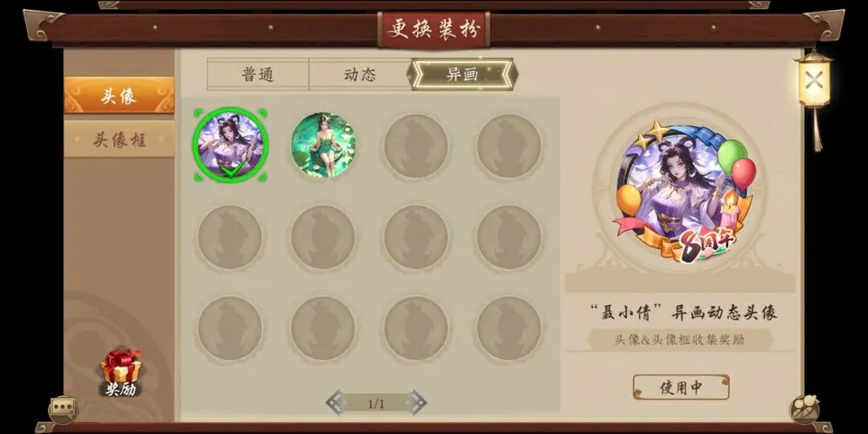Image resolution: width=868 pixels, height=434 pixels.
Task: Open the chat bubble icon at bottom-left corner
Action: (x=62, y=410)
